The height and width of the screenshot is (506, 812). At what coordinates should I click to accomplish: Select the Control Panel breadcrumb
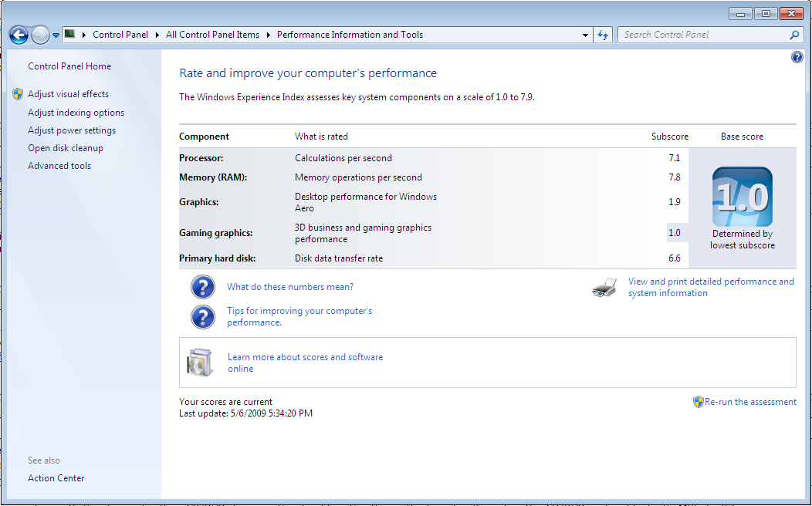[120, 35]
